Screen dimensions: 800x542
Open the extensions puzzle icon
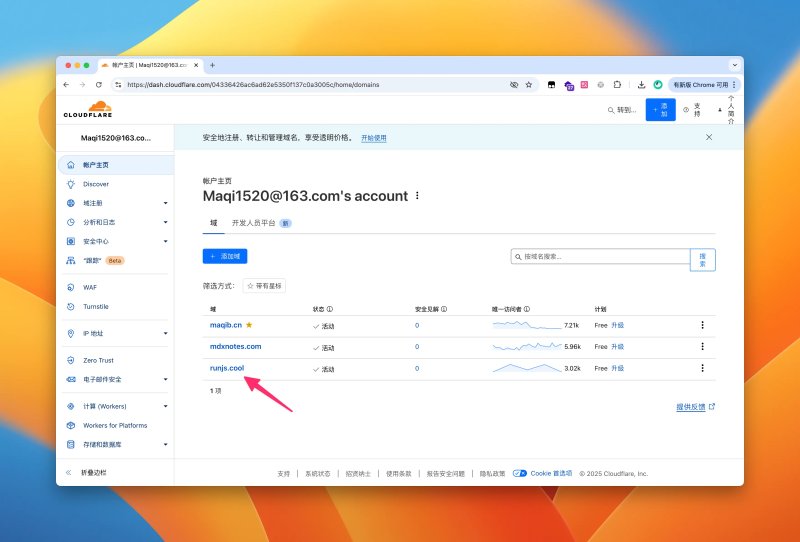(x=617, y=85)
